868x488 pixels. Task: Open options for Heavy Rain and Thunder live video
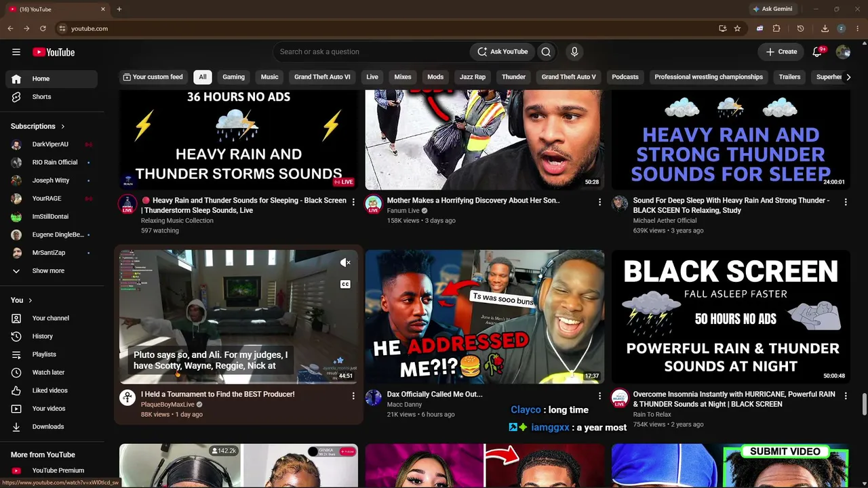click(353, 202)
